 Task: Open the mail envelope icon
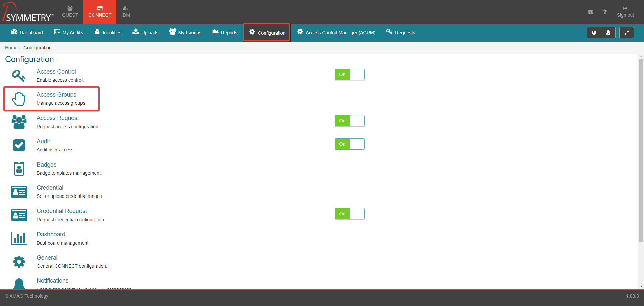(591, 12)
